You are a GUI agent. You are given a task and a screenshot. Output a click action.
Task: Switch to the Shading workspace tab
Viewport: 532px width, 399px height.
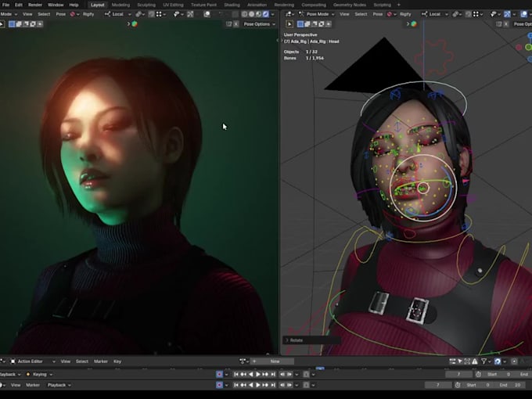pos(232,5)
